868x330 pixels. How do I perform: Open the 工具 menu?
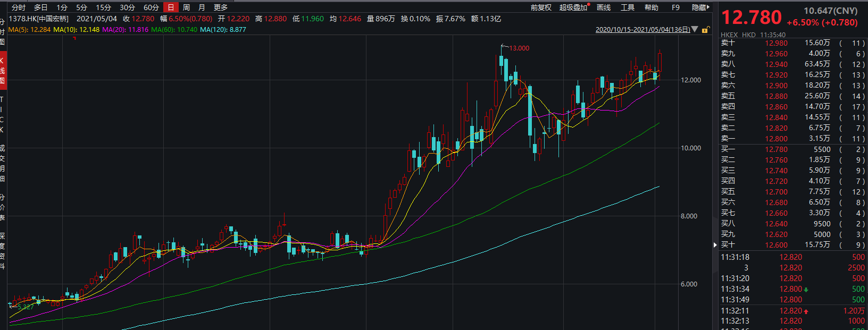click(628, 7)
